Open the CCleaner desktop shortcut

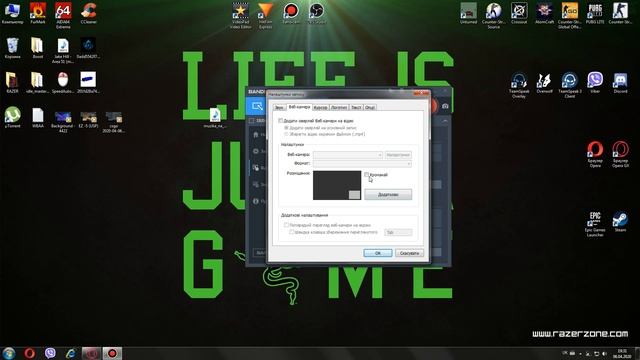pos(89,13)
